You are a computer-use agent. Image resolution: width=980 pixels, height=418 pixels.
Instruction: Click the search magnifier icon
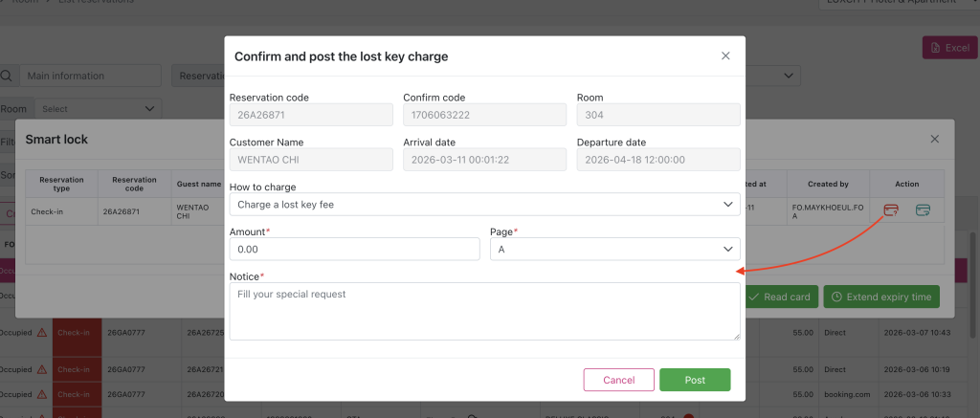[7, 77]
